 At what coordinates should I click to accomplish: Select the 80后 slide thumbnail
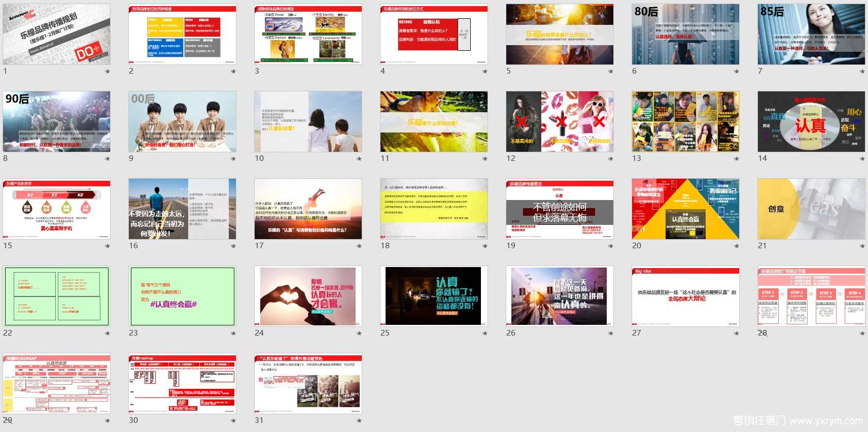coord(685,35)
